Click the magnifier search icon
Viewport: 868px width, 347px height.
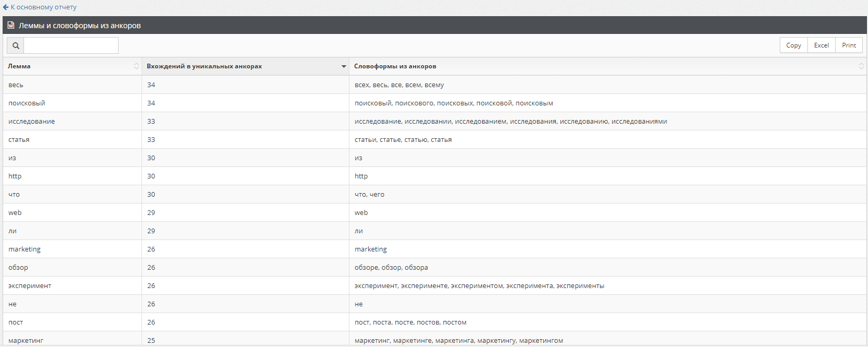click(x=16, y=45)
